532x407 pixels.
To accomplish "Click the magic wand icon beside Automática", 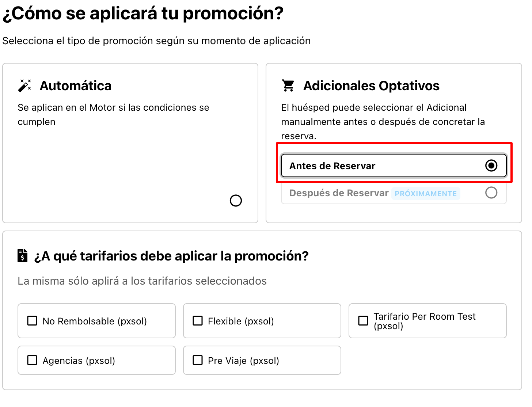I will (24, 85).
